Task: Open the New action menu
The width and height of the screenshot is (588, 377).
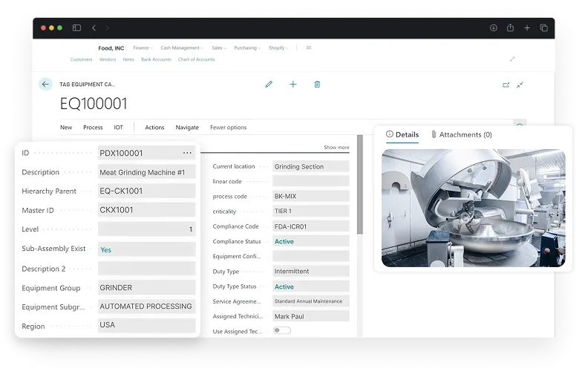Action: pos(66,128)
